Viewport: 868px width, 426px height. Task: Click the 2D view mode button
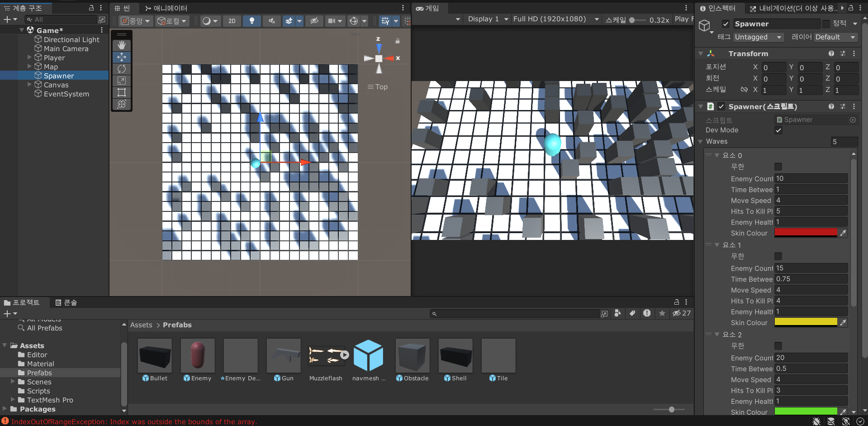click(x=232, y=21)
